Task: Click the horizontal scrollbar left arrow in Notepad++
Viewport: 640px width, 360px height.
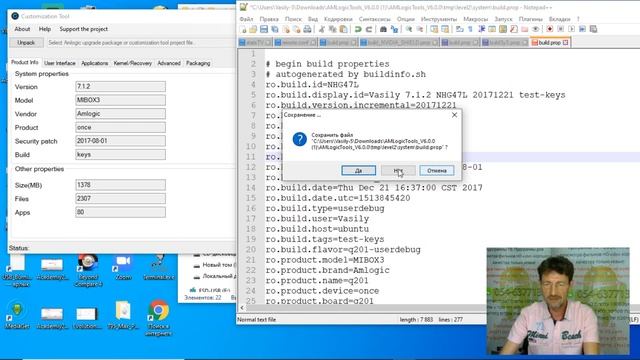Action: (x=242, y=308)
